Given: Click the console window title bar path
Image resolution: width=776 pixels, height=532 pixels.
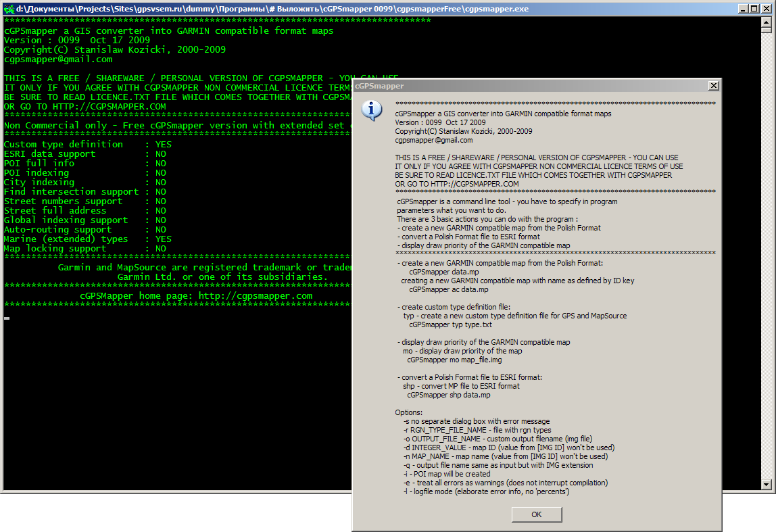Looking at the screenshot, I should (x=272, y=9).
